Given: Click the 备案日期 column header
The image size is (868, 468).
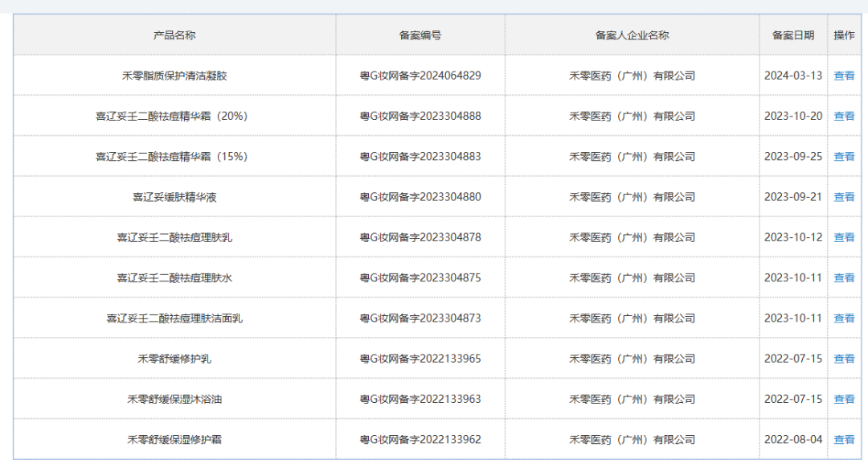Looking at the screenshot, I should pyautogui.click(x=792, y=35).
